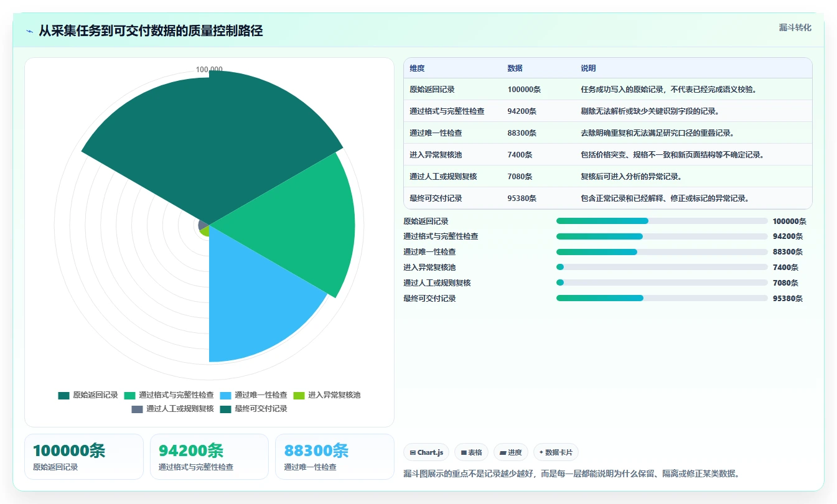This screenshot has height=504, width=837.
Task: Select the 进入异常复核池 table row name
Action: [436, 155]
